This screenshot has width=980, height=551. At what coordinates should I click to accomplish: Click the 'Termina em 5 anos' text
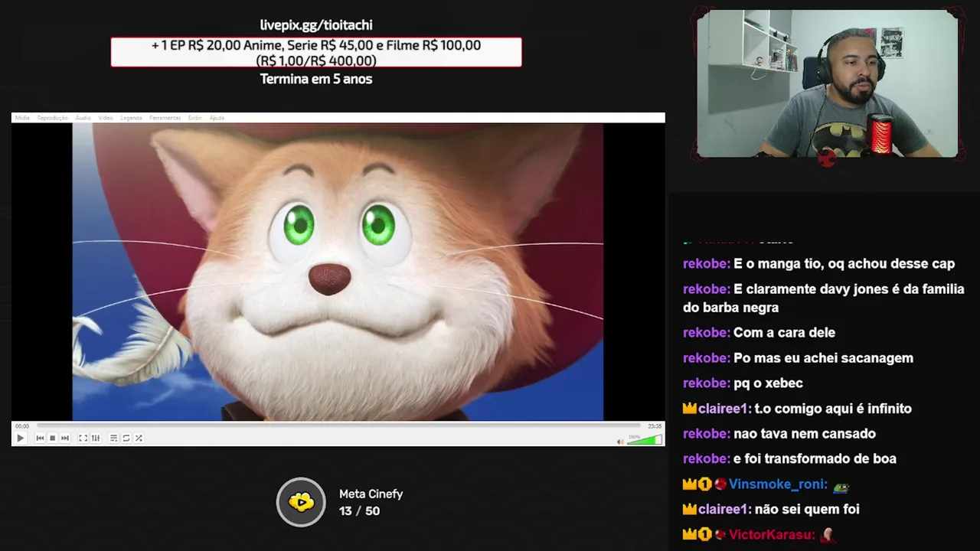pos(316,79)
